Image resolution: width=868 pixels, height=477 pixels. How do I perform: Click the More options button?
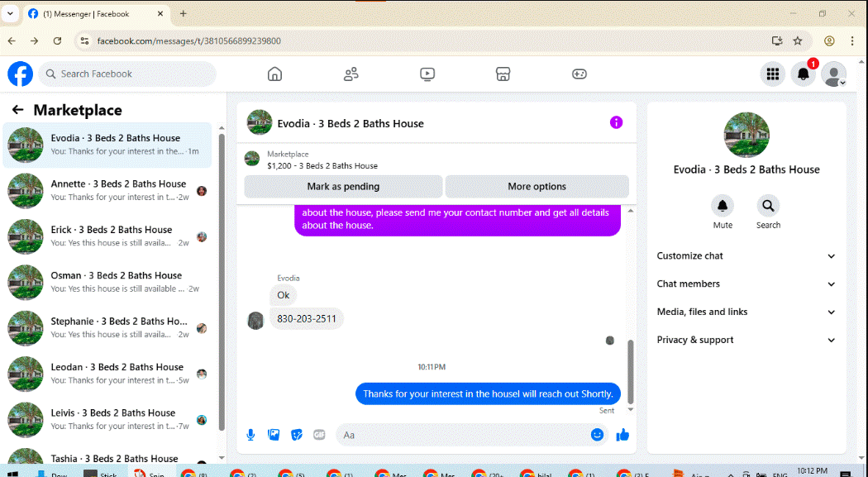coord(537,187)
